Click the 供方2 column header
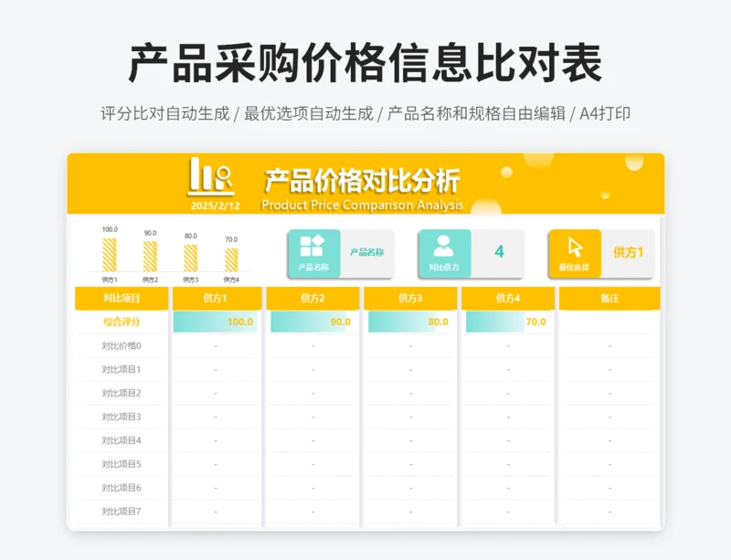Viewport: 731px width, 560px height. [x=313, y=299]
